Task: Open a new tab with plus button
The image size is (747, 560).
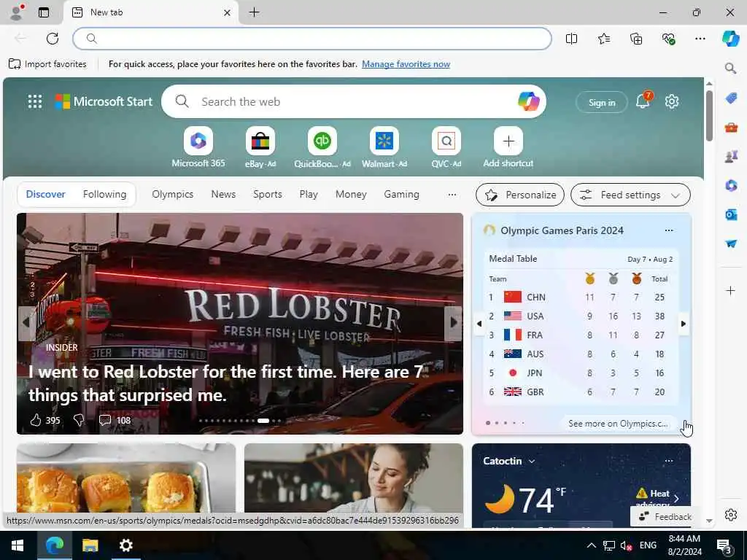Action: coord(255,12)
